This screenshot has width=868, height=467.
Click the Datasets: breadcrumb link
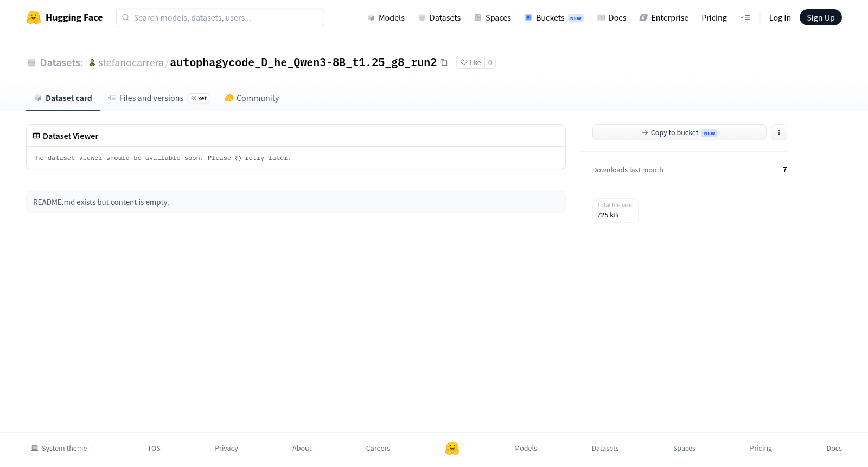61,62
